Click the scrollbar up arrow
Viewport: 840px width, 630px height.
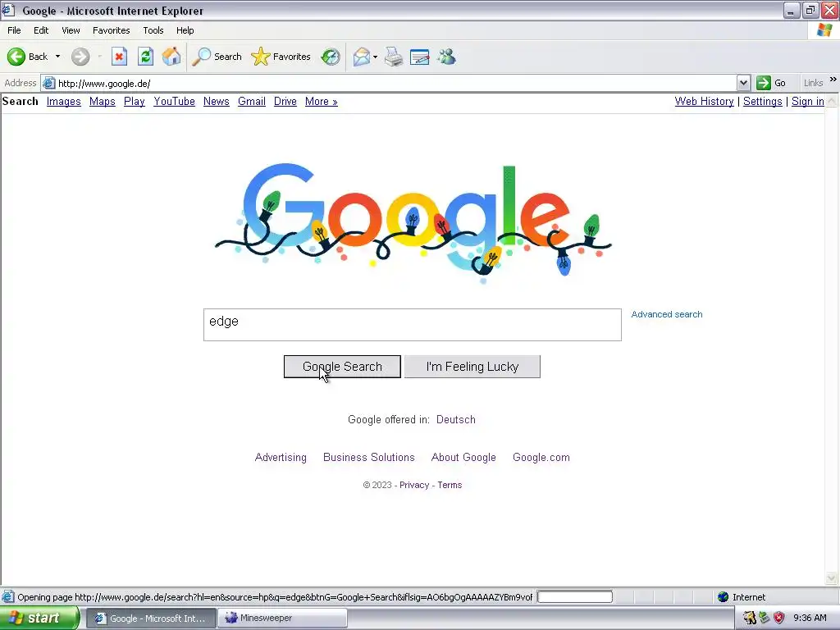click(832, 101)
